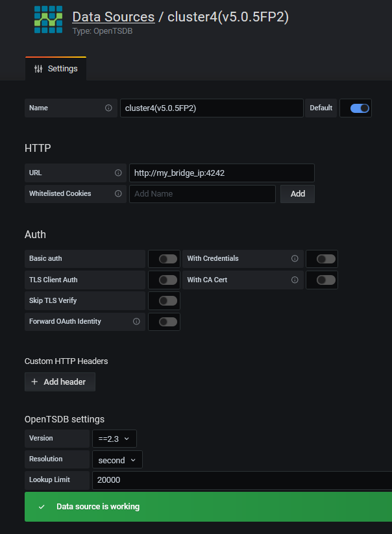Enable the TLS Client Auth switch

(x=167, y=280)
